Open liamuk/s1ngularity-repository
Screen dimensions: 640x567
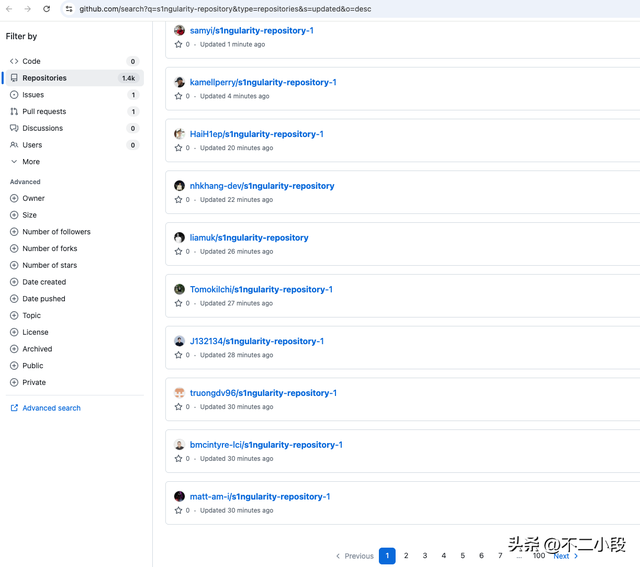[x=249, y=238]
